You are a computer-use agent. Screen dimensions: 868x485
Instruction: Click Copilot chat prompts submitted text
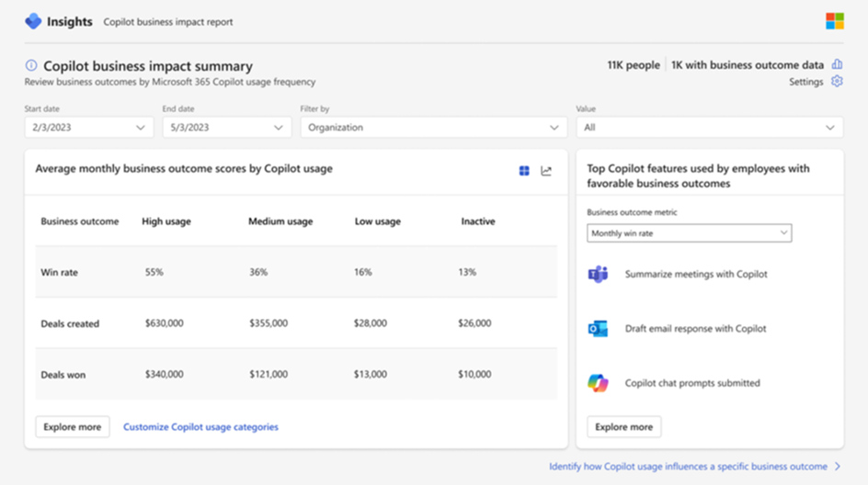point(692,383)
